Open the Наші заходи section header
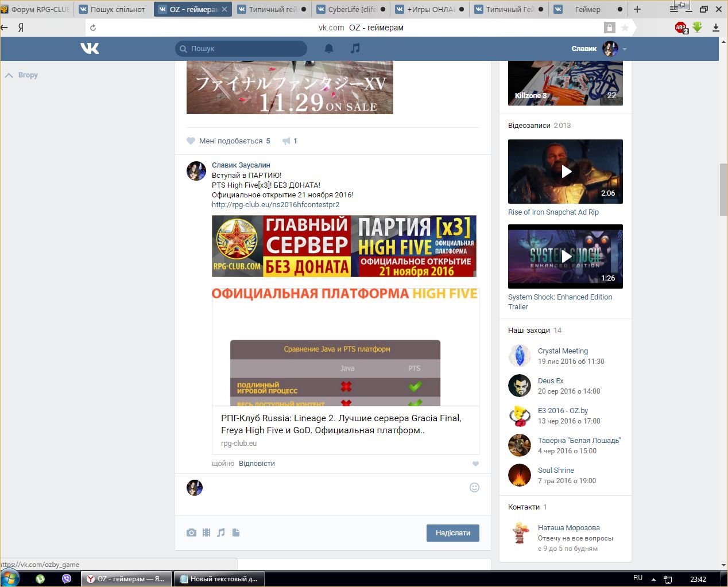This screenshot has height=587, width=728. point(529,331)
